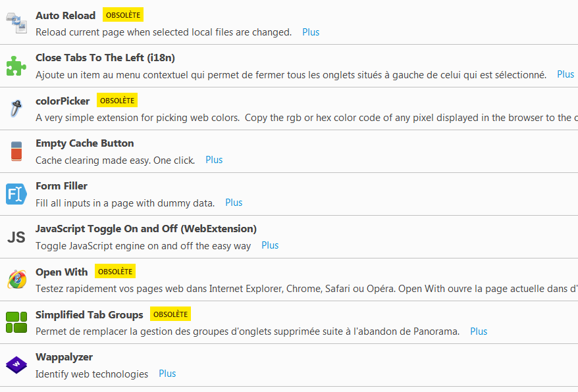Click 'Permet de remplacer la gestion des groupes' description
The height and width of the screenshot is (392, 578).
click(x=248, y=331)
